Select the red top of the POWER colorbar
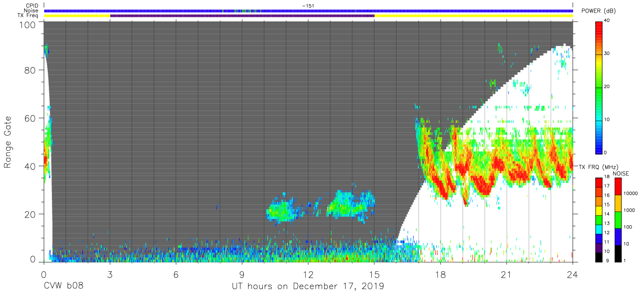Screen dimensions: 644x297 point(599,29)
